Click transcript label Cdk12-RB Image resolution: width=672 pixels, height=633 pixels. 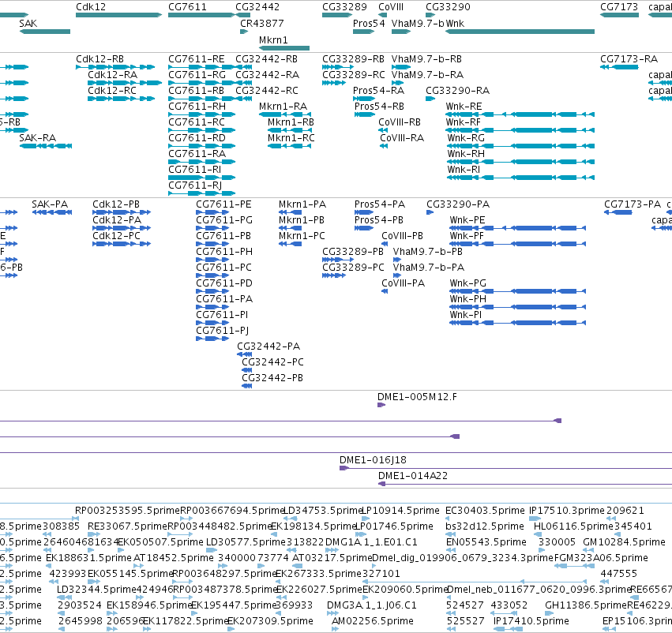click(99, 58)
